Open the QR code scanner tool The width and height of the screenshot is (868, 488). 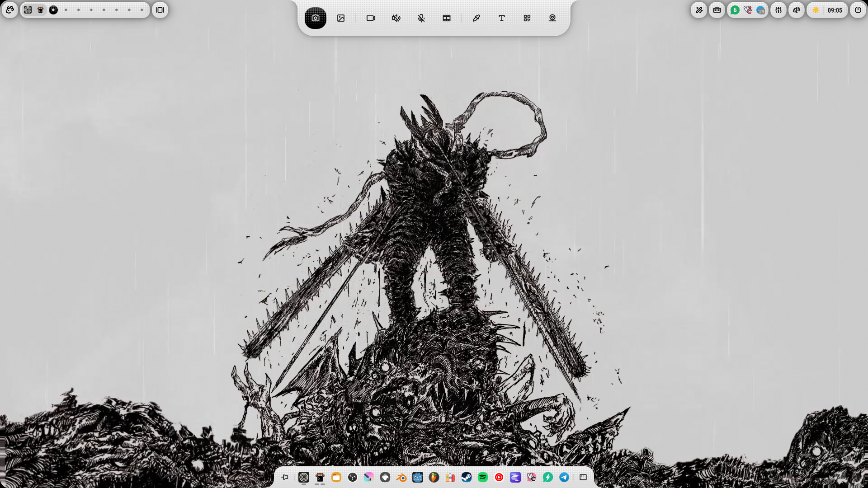pos(527,18)
